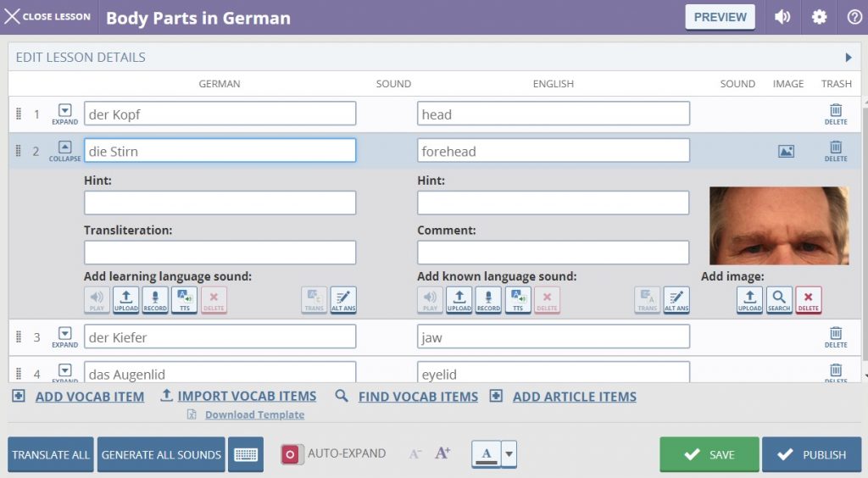Search for an image for forehead

pos(779,300)
